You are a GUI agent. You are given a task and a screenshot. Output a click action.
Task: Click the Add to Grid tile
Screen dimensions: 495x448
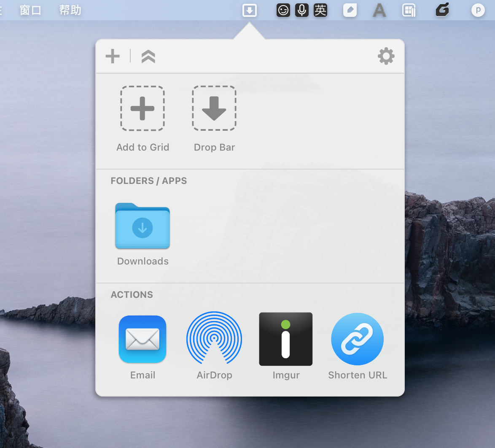(142, 108)
